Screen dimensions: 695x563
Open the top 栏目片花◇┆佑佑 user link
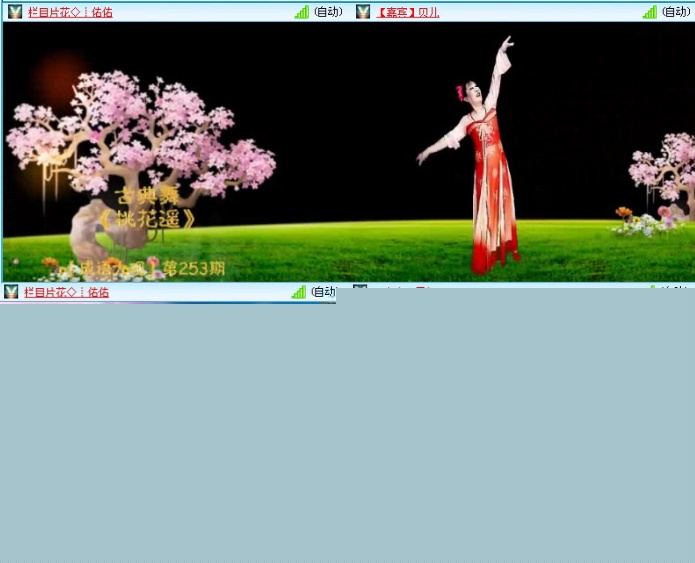coord(70,12)
